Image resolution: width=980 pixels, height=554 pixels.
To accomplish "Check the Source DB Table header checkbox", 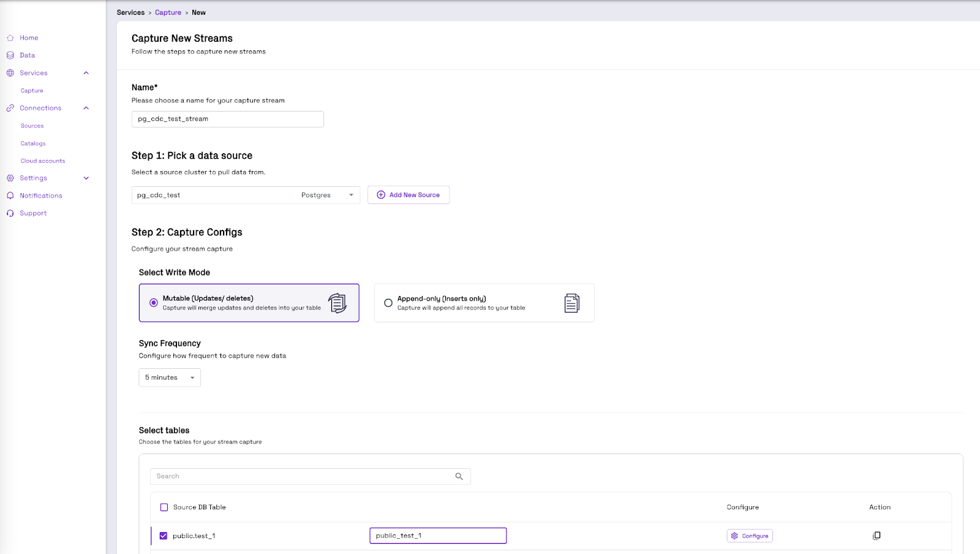I will (164, 507).
